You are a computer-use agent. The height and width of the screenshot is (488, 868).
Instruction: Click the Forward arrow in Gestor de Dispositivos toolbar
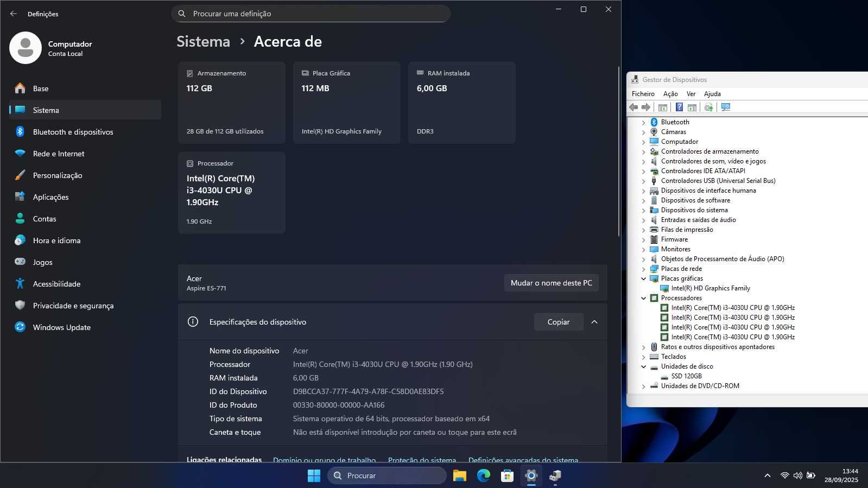pyautogui.click(x=646, y=107)
